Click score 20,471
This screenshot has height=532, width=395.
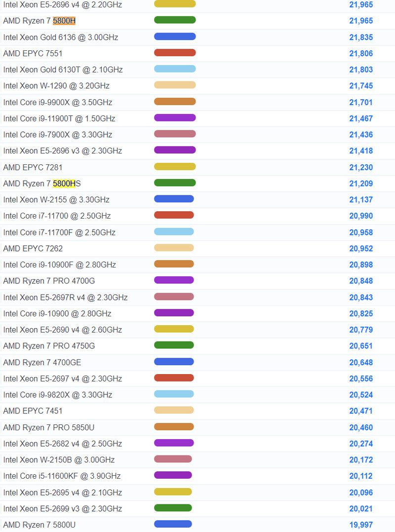pyautogui.click(x=361, y=411)
